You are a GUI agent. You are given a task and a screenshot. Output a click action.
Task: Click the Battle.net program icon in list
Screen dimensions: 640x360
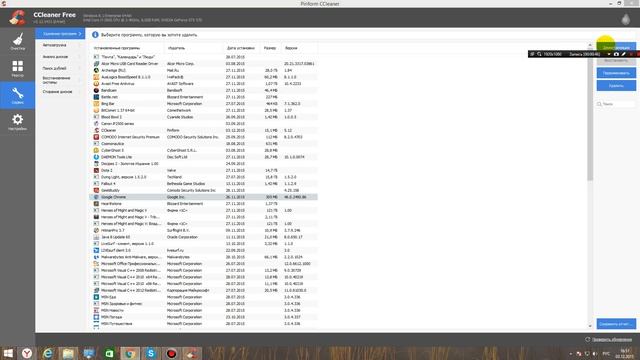point(96,97)
